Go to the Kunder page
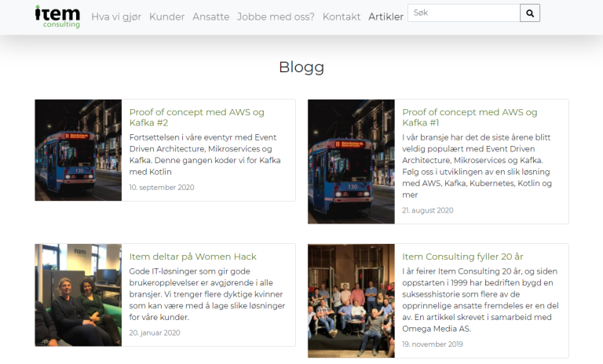Screen dimensions: 603x364 tap(167, 17)
